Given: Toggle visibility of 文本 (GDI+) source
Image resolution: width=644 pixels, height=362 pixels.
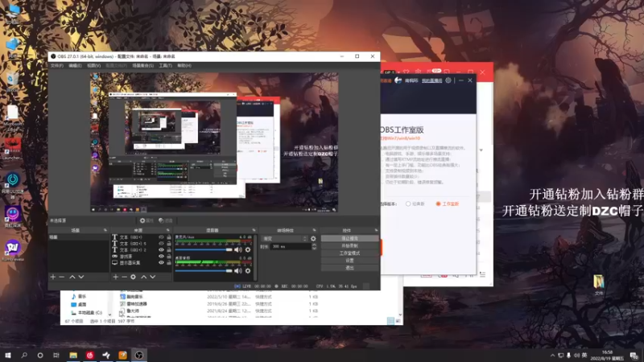Looking at the screenshot, I should 161,237.
